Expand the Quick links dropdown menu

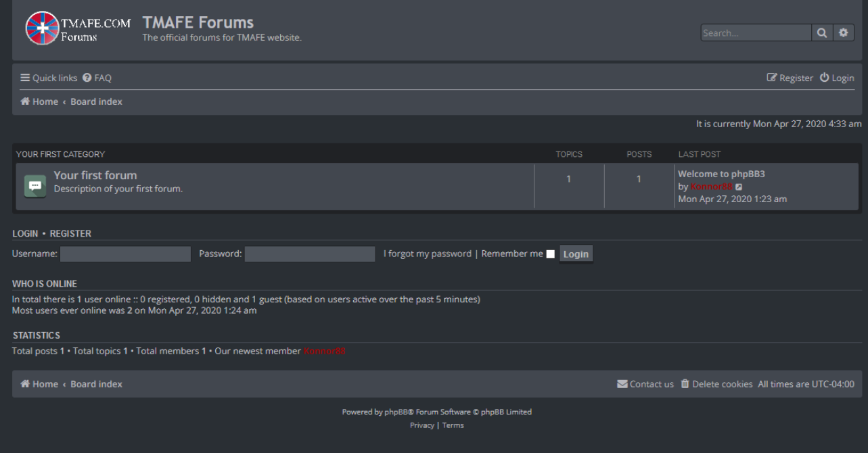coord(49,78)
